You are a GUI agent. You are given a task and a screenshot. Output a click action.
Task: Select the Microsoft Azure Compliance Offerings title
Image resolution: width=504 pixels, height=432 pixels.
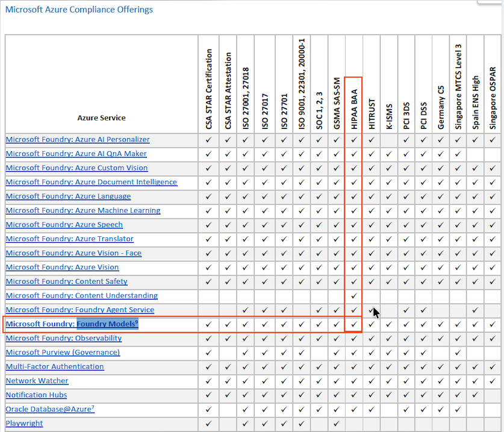[79, 9]
